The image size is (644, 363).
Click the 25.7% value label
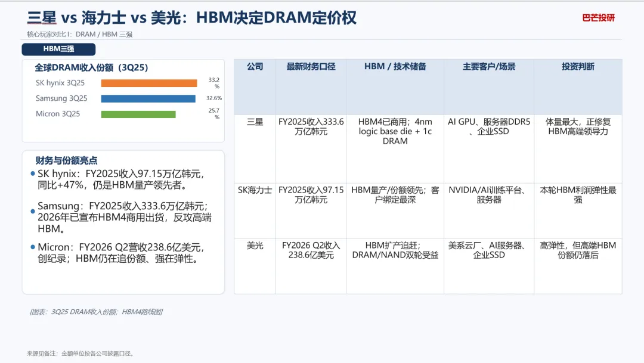click(214, 114)
